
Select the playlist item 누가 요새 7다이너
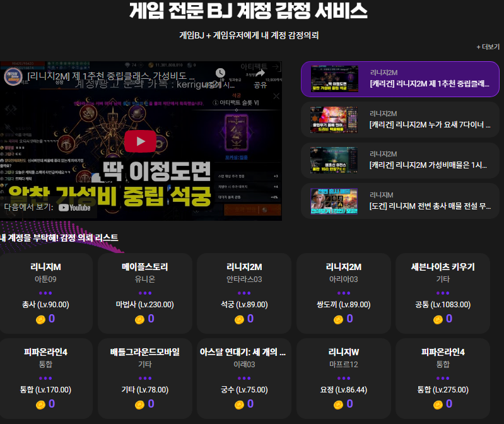coord(400,120)
